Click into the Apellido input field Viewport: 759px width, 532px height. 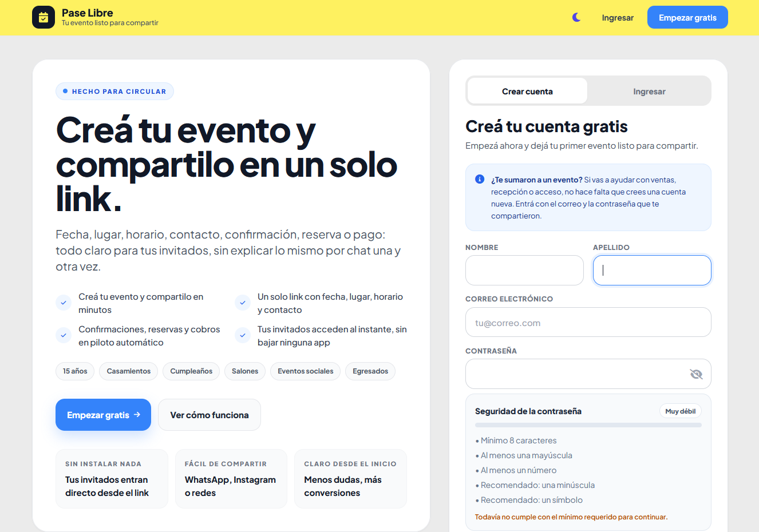tap(652, 270)
